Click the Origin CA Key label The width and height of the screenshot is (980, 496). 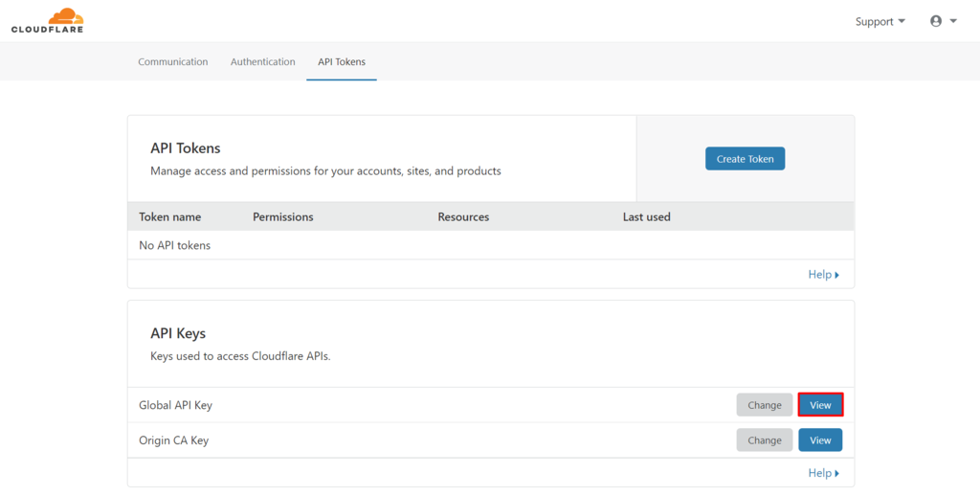(174, 440)
